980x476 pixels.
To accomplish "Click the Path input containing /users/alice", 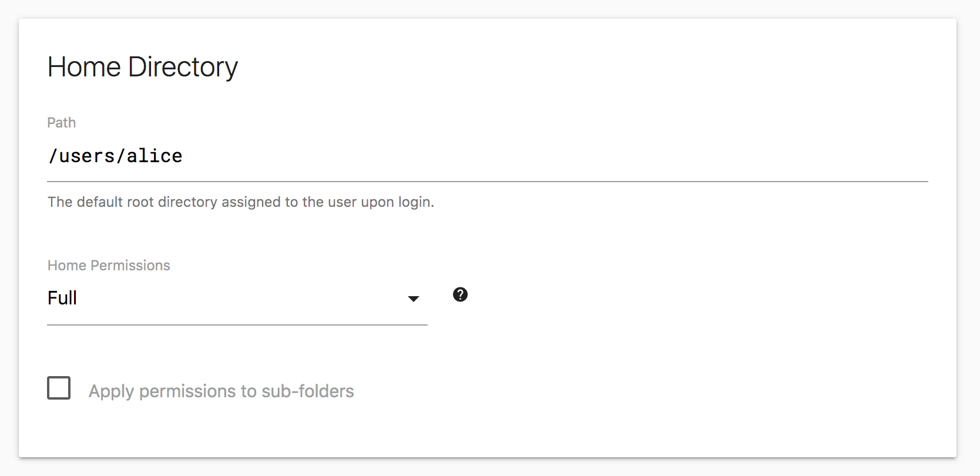I will [353, 156].
